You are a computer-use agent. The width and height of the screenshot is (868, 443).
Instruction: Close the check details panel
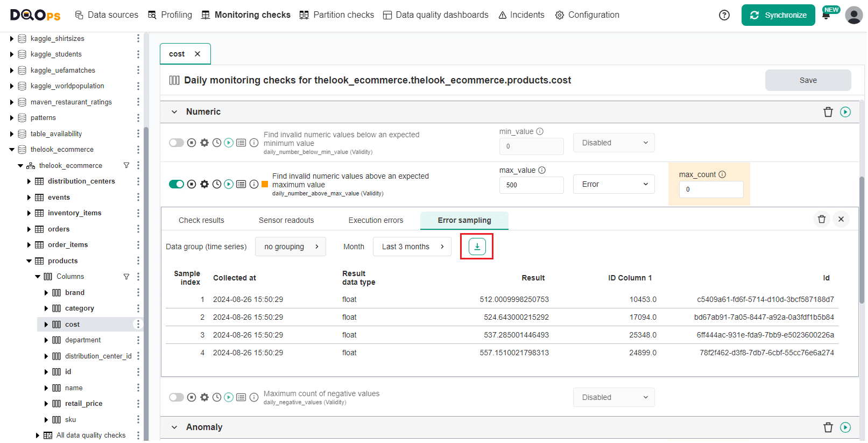tap(841, 219)
